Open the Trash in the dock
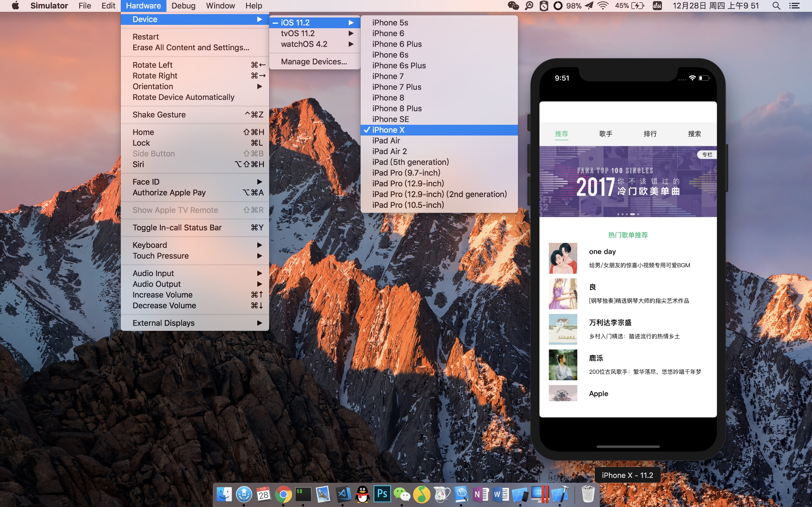Image resolution: width=812 pixels, height=507 pixels. (x=588, y=494)
